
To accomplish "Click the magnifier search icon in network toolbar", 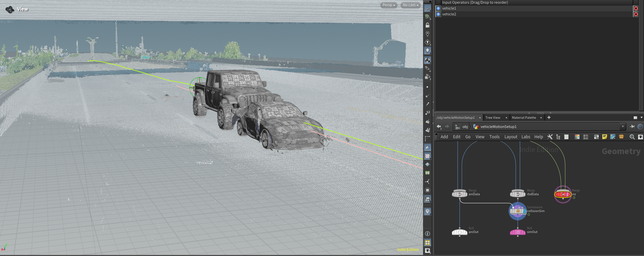I will 632,137.
